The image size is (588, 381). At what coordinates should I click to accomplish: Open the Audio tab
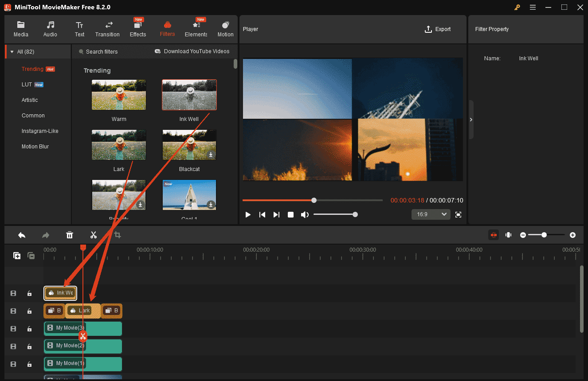(x=50, y=29)
